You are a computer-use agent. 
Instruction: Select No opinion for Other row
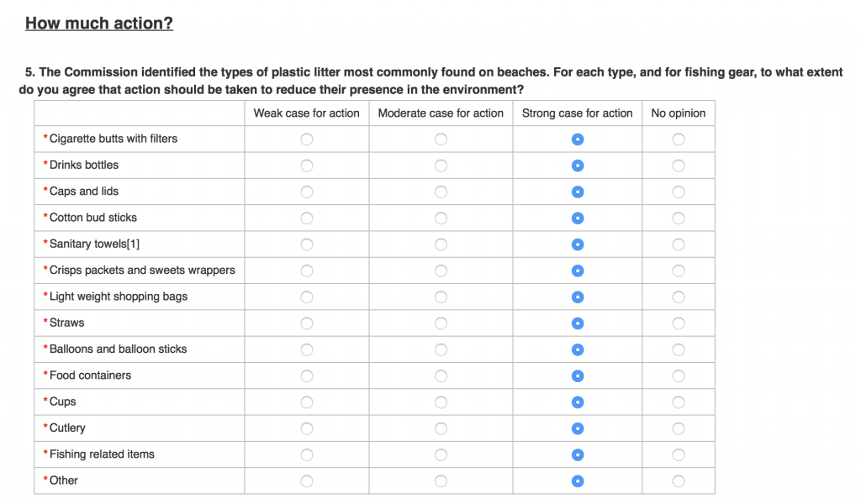click(x=679, y=481)
